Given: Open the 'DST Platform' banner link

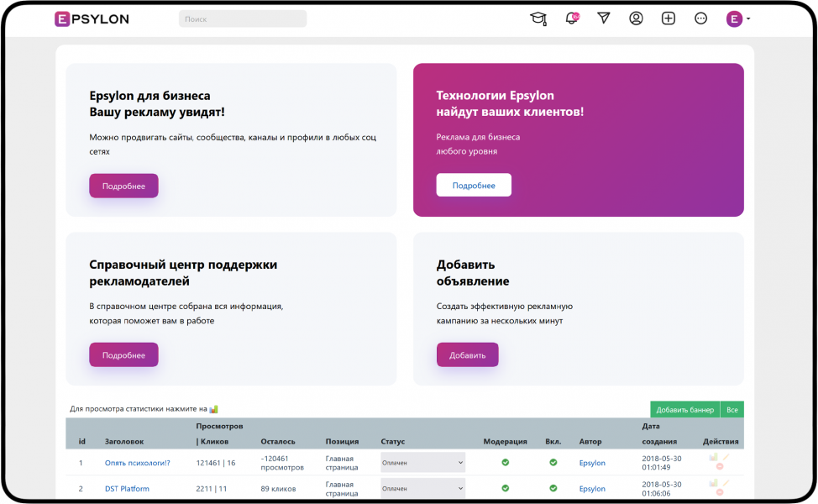Looking at the screenshot, I should [x=127, y=489].
